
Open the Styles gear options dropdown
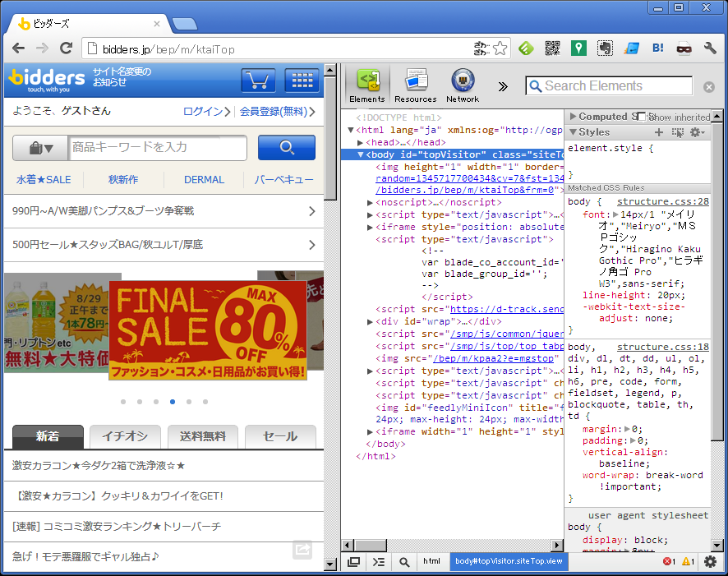[698, 132]
